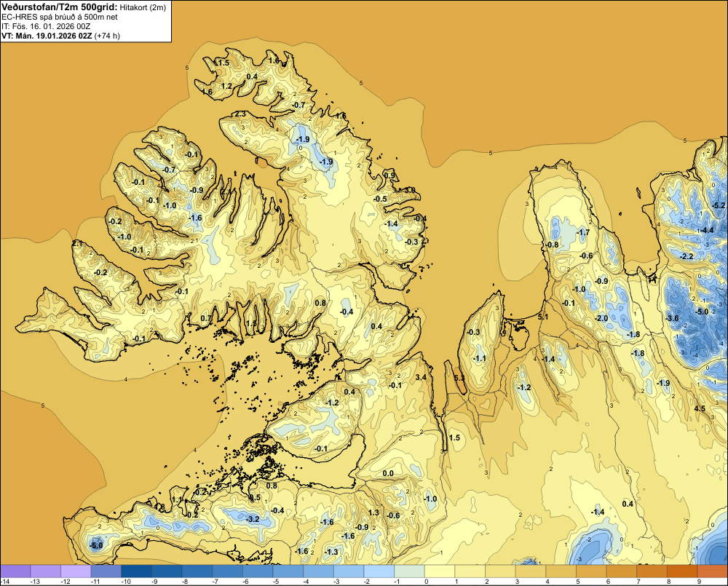728x586 pixels.
Task: Click the '2.3' temperature value on the map
Action: pyautogui.click(x=240, y=114)
